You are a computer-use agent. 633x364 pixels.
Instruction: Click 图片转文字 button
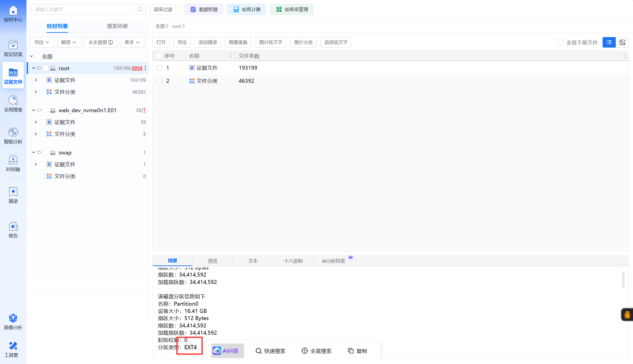[x=271, y=42]
